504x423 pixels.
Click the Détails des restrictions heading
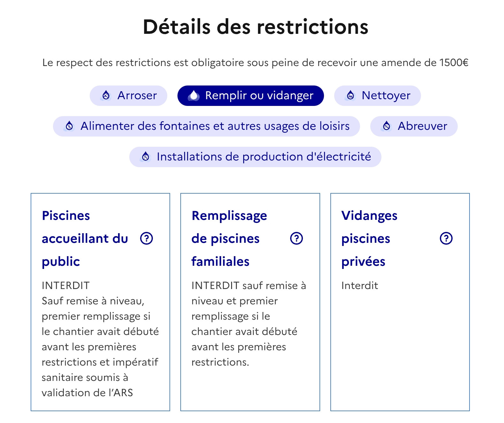255,27
